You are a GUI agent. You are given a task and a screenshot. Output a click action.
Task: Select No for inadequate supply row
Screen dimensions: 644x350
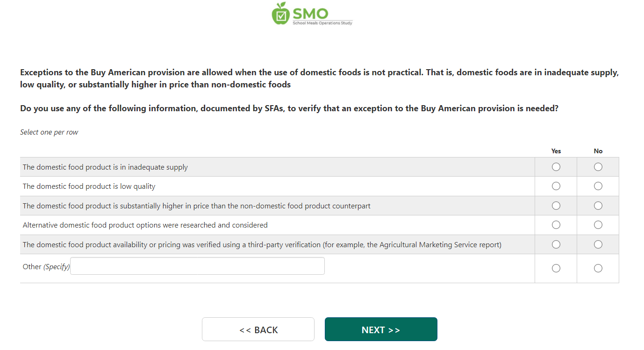[598, 167]
